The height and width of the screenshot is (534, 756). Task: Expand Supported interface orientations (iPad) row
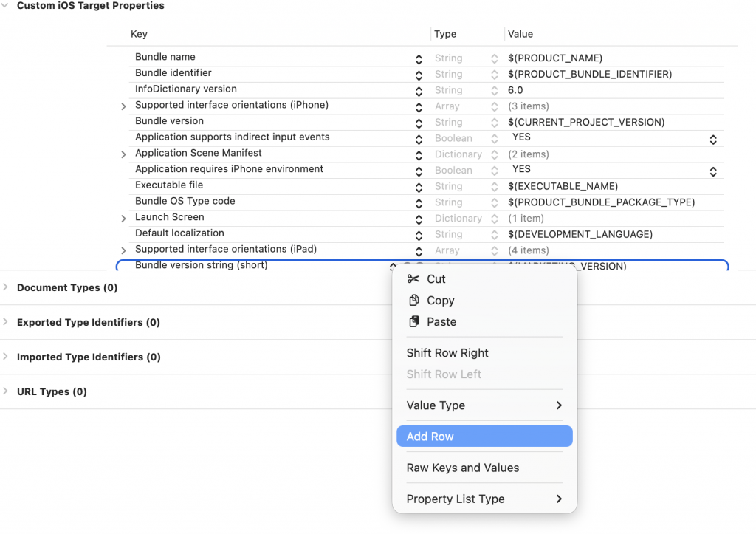(x=123, y=250)
